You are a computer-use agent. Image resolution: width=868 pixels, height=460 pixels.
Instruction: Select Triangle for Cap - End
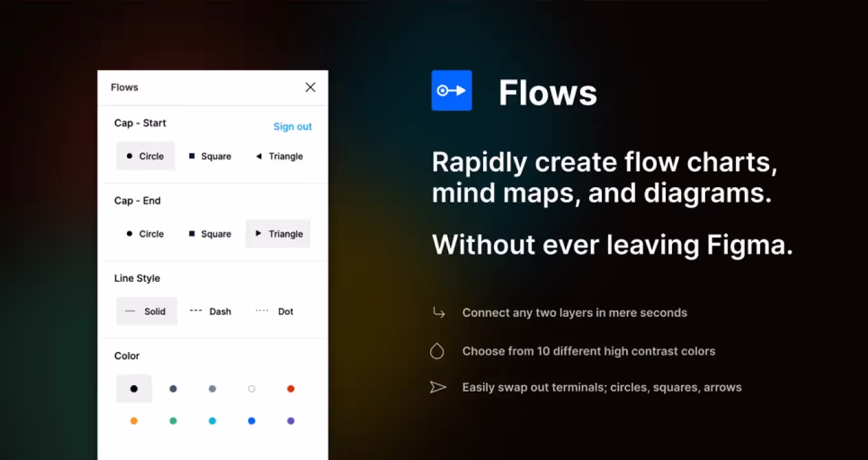pos(278,234)
